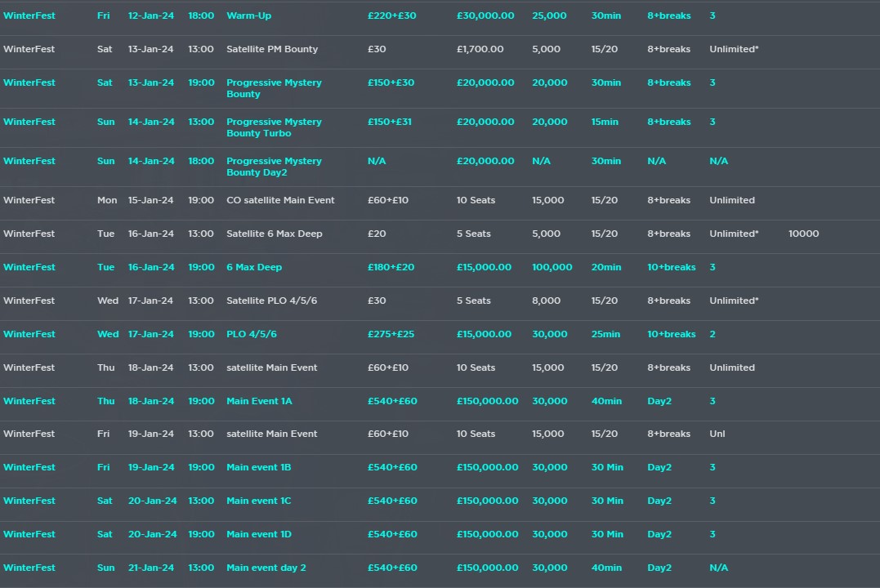Open the Main event 1C entry
Screen dimensions: 880x588
pos(258,501)
